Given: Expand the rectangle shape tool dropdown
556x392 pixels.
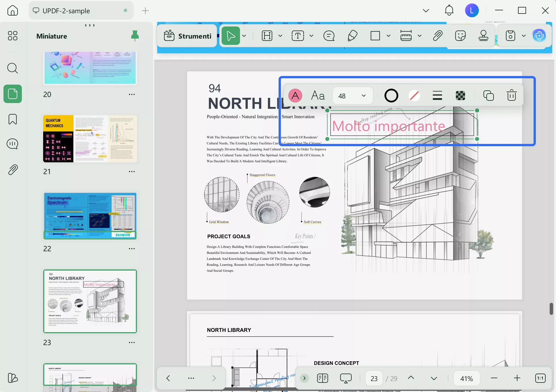Looking at the screenshot, I should (388, 36).
